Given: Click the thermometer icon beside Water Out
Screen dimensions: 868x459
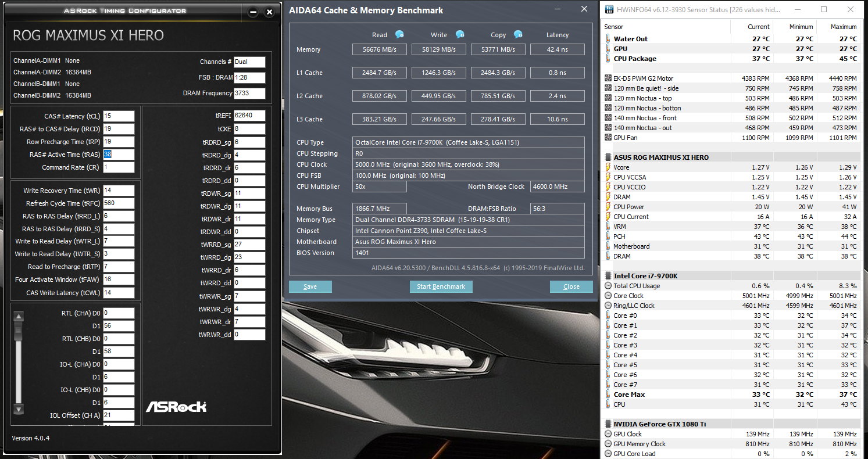Looking at the screenshot, I should click(608, 39).
